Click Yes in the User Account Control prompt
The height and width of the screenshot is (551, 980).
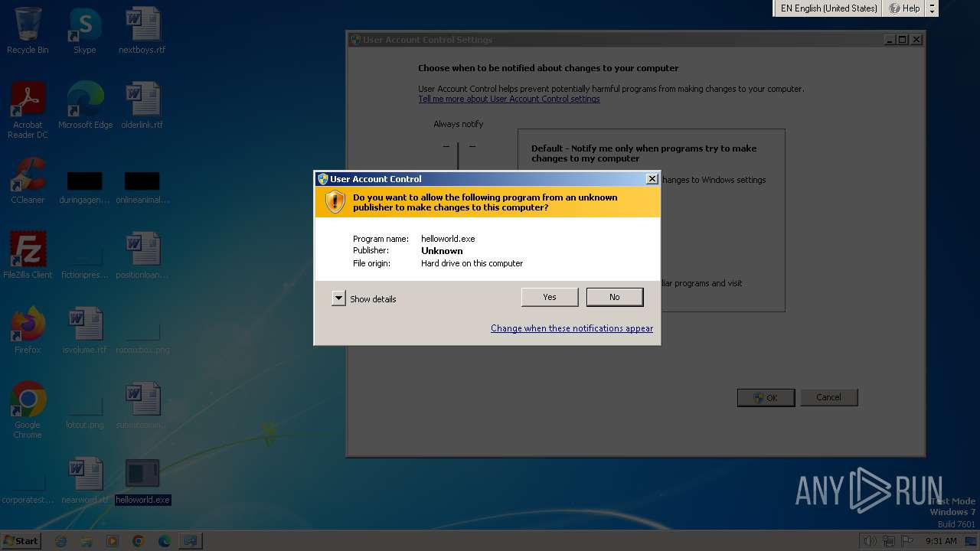550,297
